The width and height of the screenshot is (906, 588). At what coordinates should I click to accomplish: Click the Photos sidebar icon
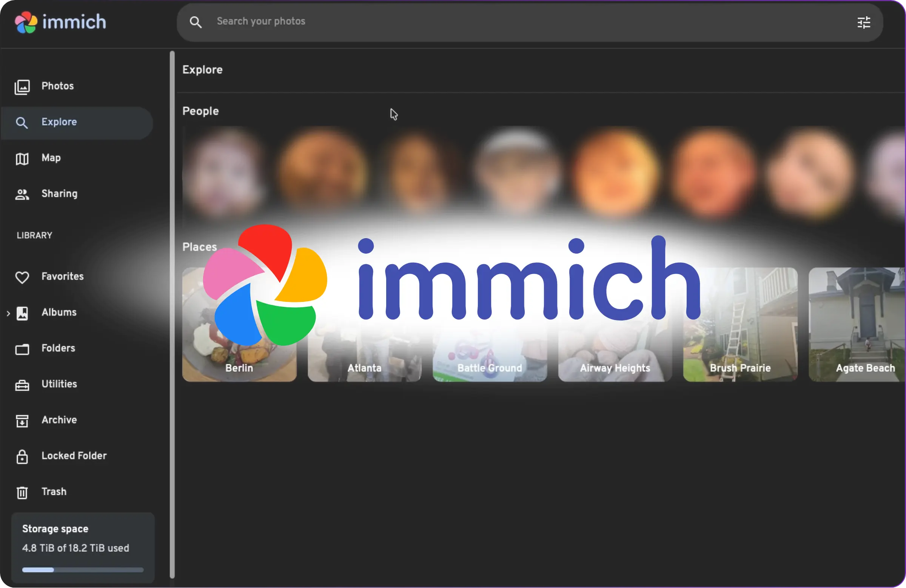pyautogui.click(x=22, y=87)
